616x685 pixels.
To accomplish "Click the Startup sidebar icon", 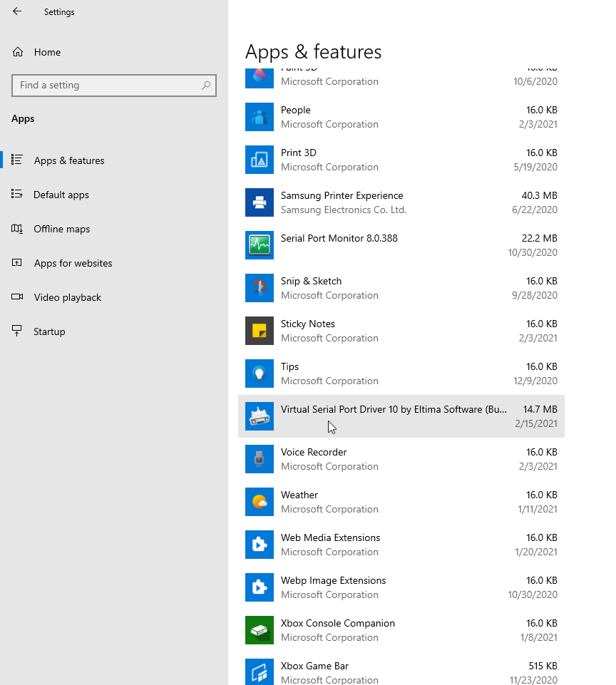I will [16, 331].
